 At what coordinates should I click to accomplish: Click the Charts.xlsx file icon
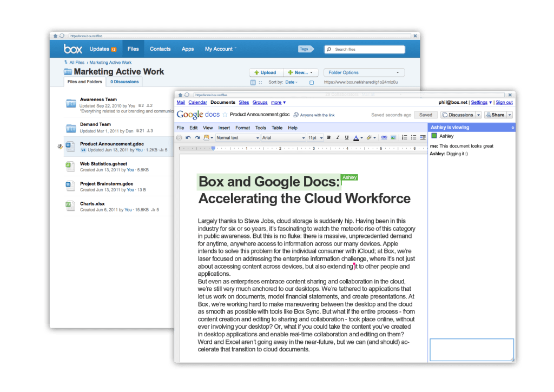[x=70, y=205]
